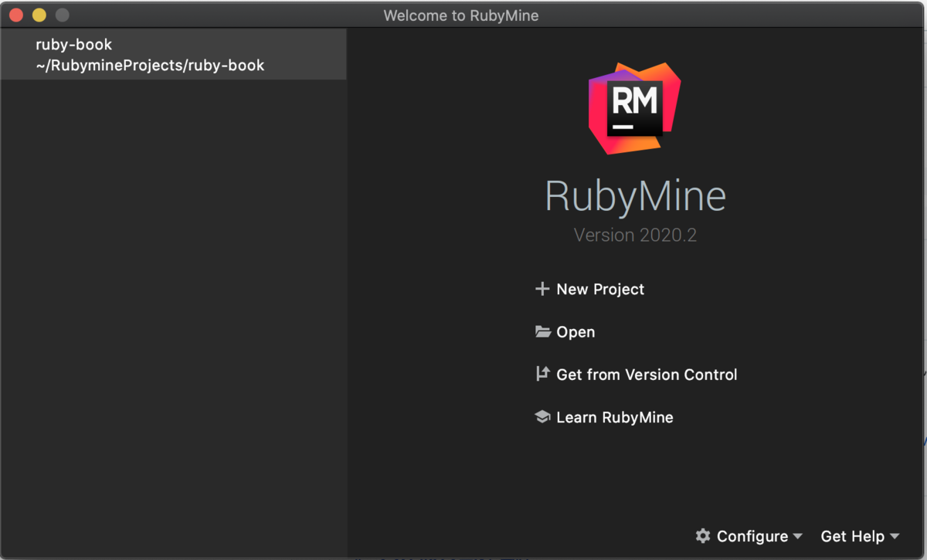Screen dimensions: 927x560
Task: Click the New Project label
Action: coord(600,289)
